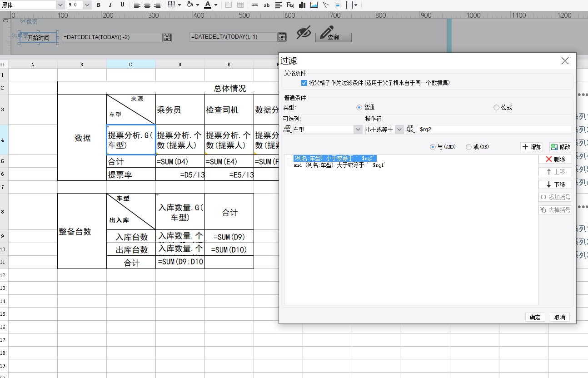
Task: Click the 上移 move up button
Action: (x=555, y=172)
